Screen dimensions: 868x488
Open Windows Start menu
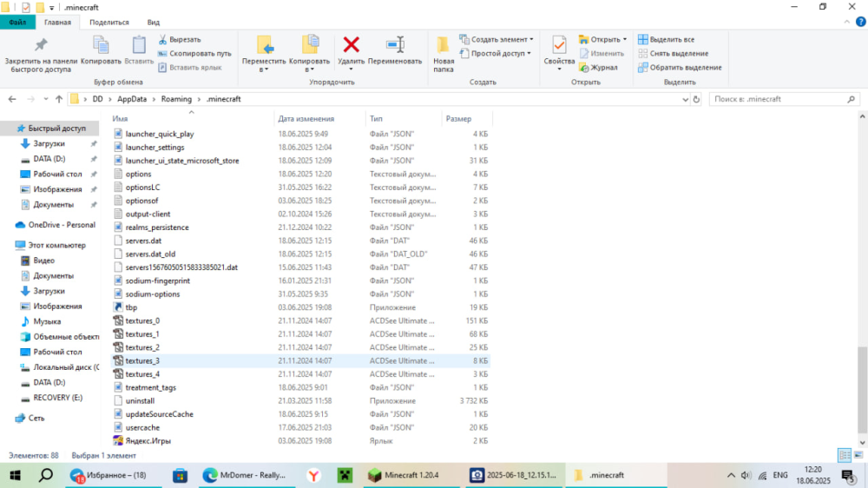click(x=15, y=475)
